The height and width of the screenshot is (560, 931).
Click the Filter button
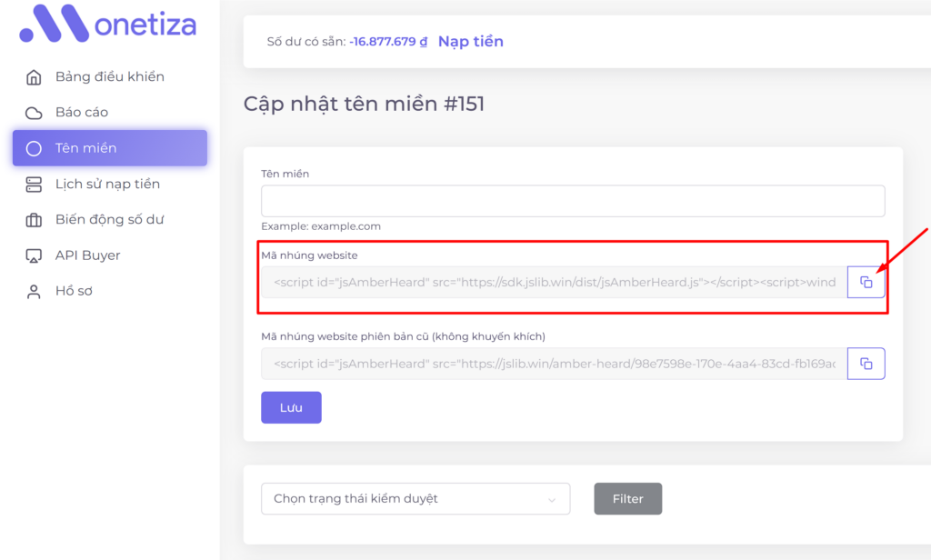[x=627, y=499]
